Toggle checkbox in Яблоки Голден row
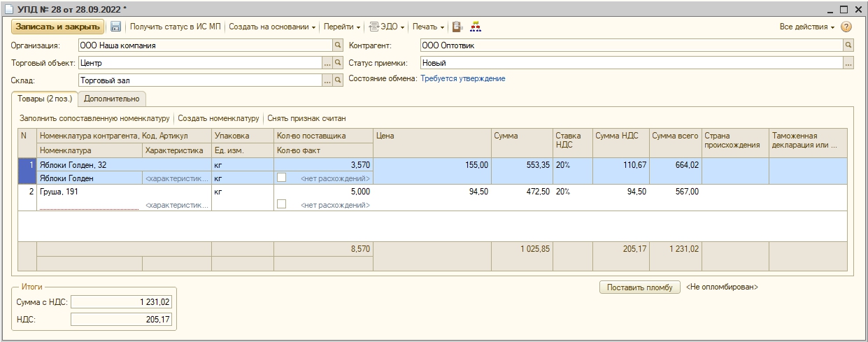The image size is (868, 342). click(281, 178)
